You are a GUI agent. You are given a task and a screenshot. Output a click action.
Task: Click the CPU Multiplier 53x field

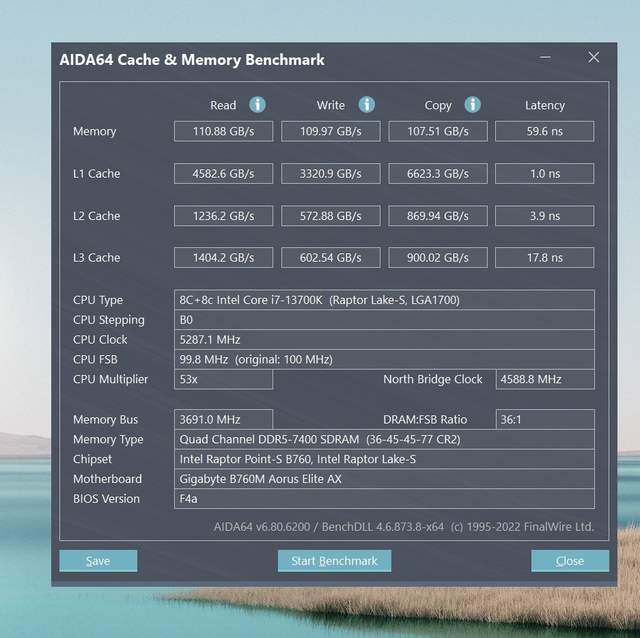point(223,380)
